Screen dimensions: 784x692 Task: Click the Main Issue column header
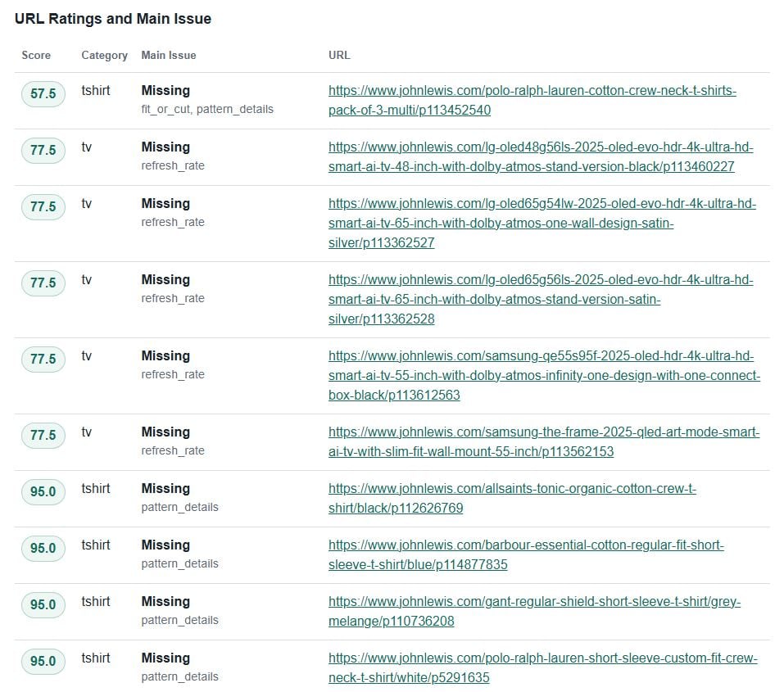(169, 55)
